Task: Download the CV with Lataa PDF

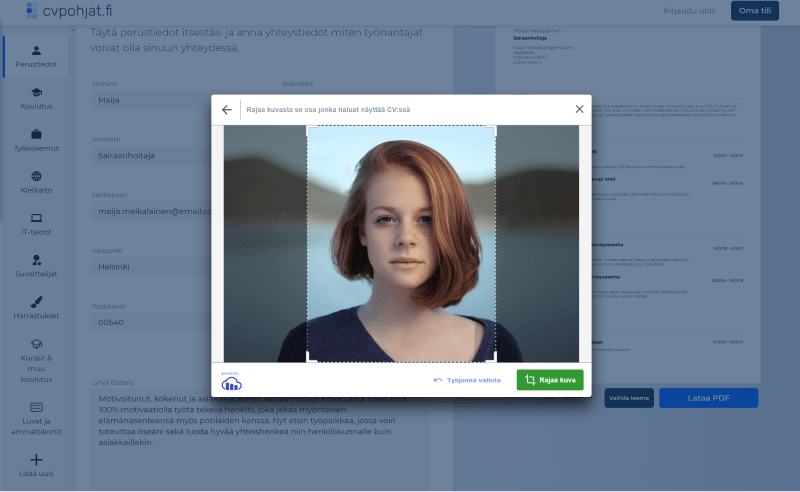Action: (x=708, y=398)
